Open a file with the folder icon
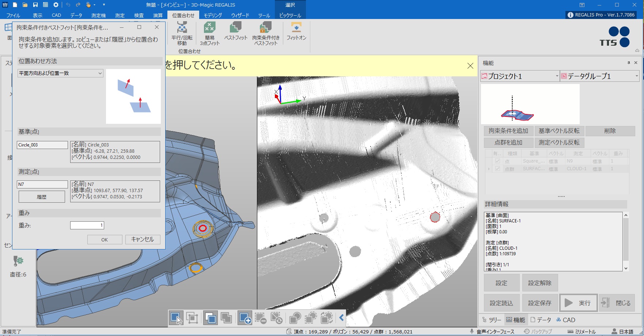Image resolution: width=644 pixels, height=336 pixels. [25, 5]
